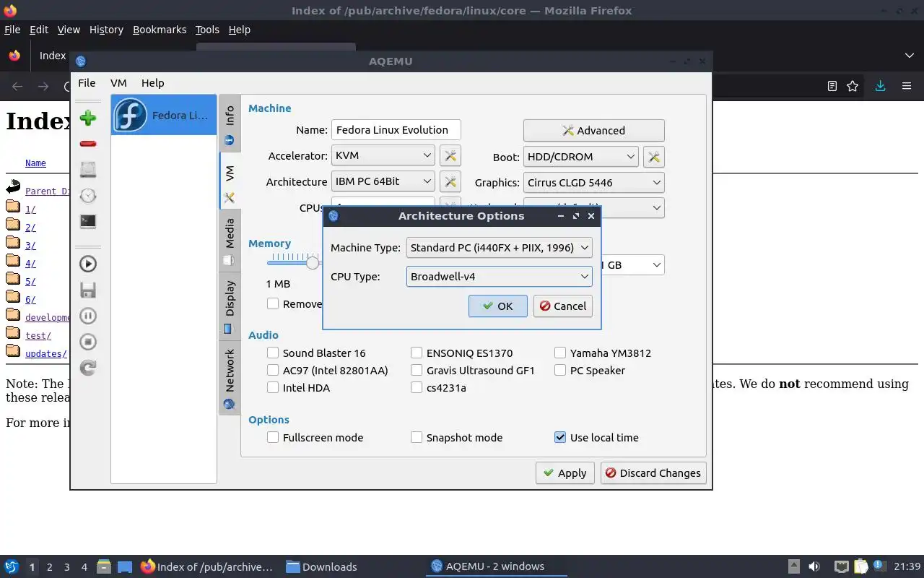The image size is (924, 578).
Task: Open boot settings wrench icon
Action: [x=653, y=156]
